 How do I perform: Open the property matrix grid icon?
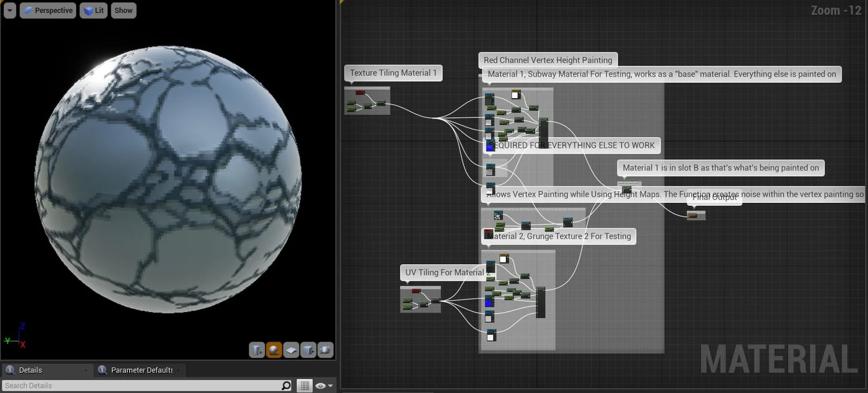pyautogui.click(x=304, y=385)
